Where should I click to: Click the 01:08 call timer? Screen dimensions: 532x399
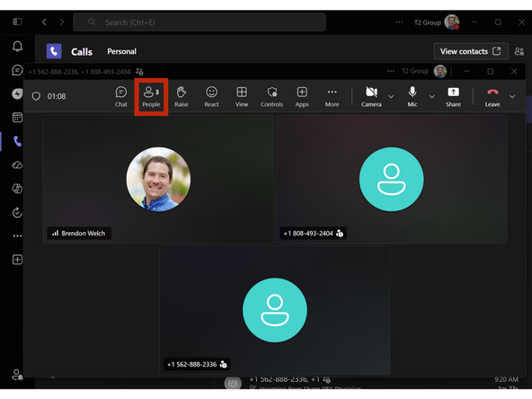point(57,96)
